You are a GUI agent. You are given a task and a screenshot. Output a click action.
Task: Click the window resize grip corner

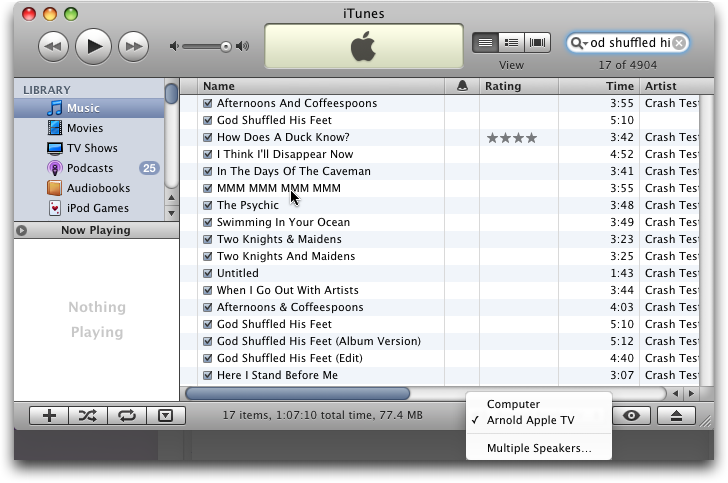point(706,421)
